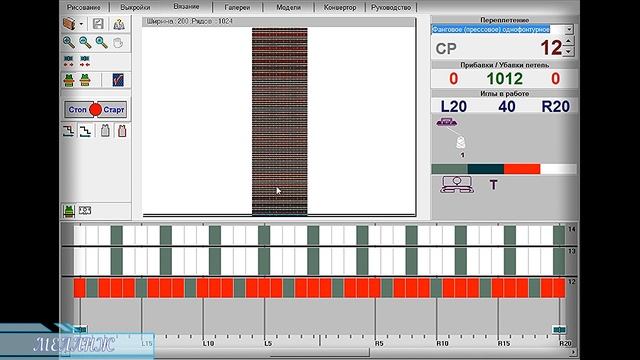
Task: Click row 13 label on needle chart
Action: click(571, 251)
